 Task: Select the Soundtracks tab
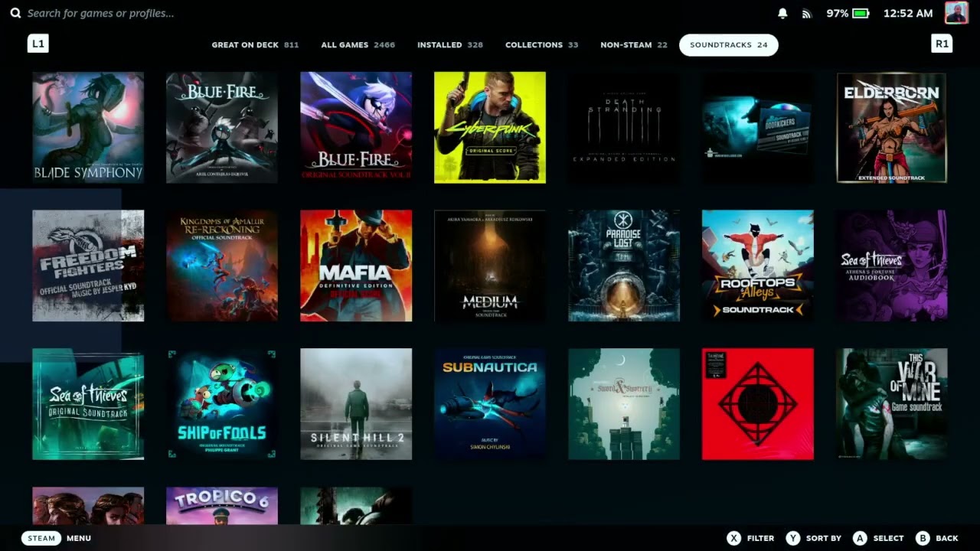tap(729, 45)
